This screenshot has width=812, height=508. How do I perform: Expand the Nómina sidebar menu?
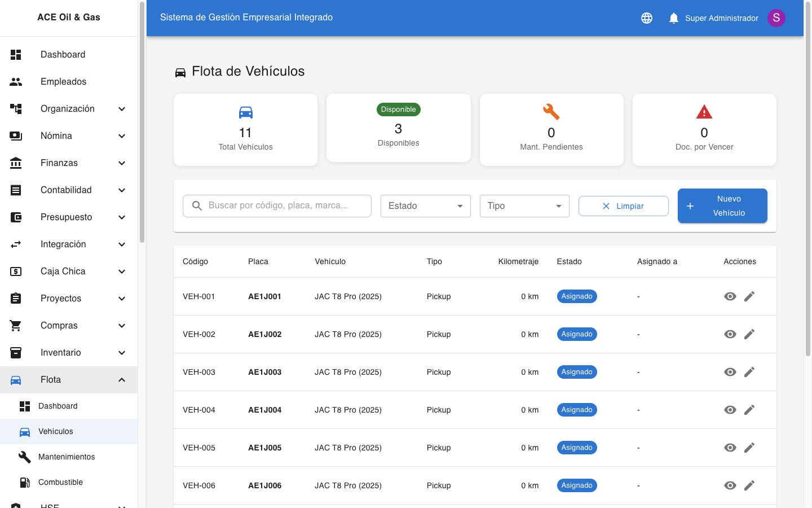coord(69,136)
